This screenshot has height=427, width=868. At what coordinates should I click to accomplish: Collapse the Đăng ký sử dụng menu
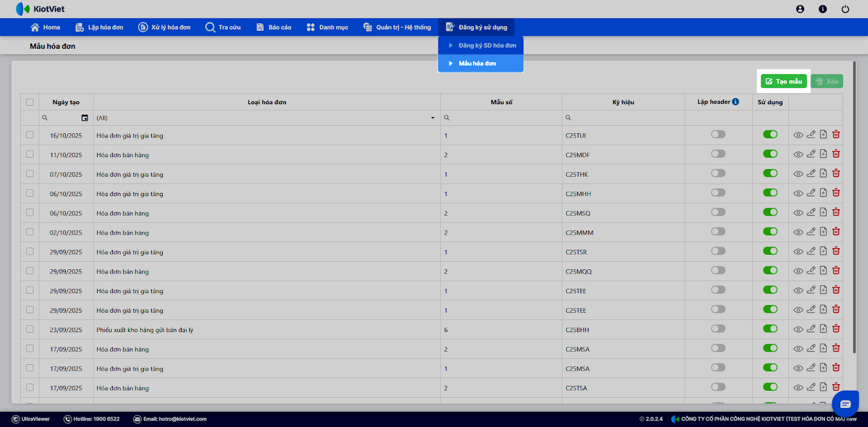(x=477, y=28)
